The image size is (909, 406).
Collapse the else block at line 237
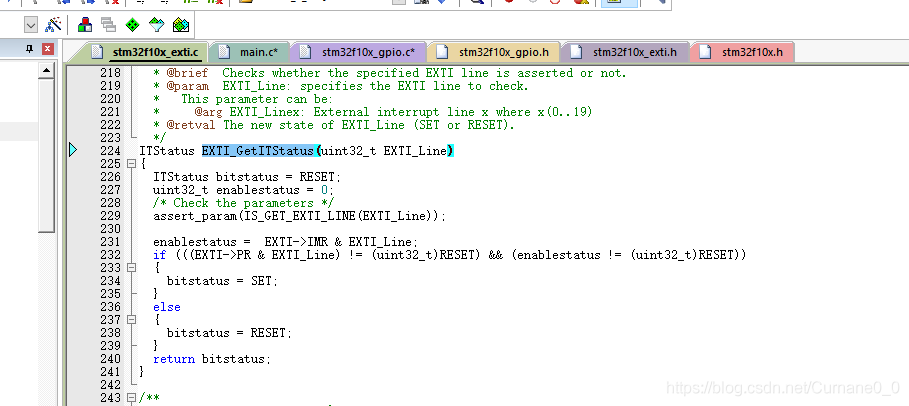pyautogui.click(x=132, y=320)
